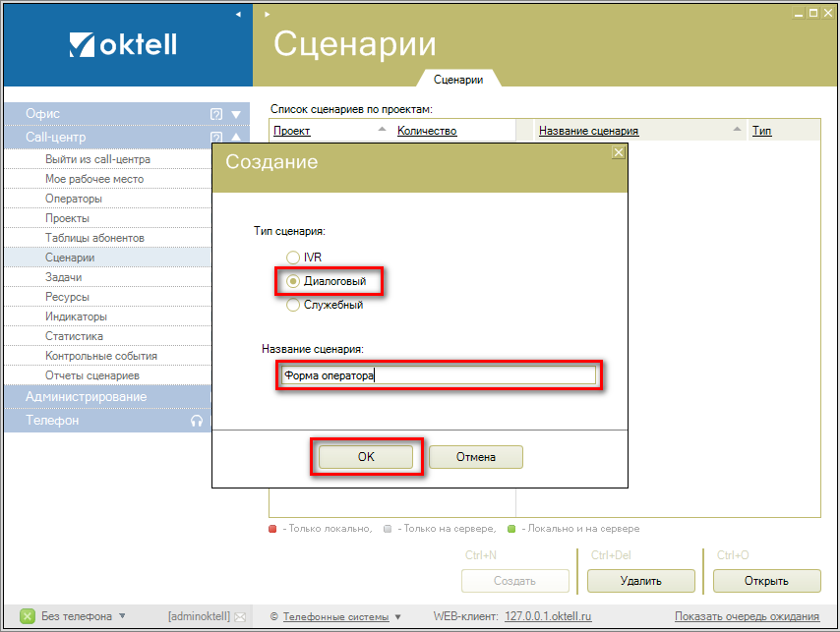
Task: Switch to the Сценарии tab
Action: pyautogui.click(x=458, y=80)
